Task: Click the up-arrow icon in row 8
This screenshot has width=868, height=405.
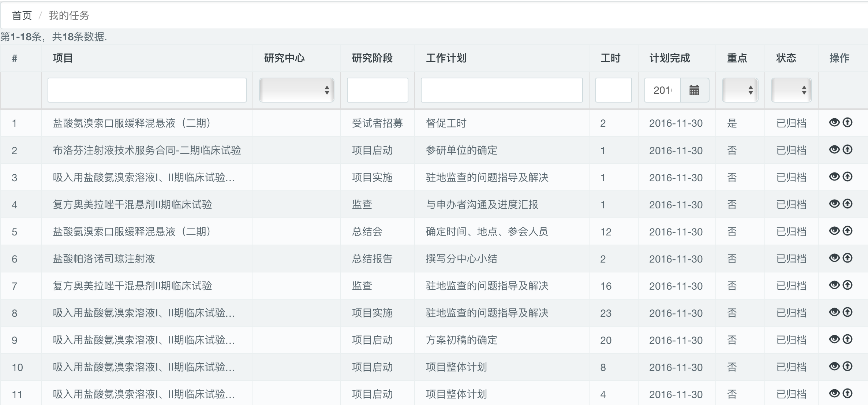Action: click(848, 312)
